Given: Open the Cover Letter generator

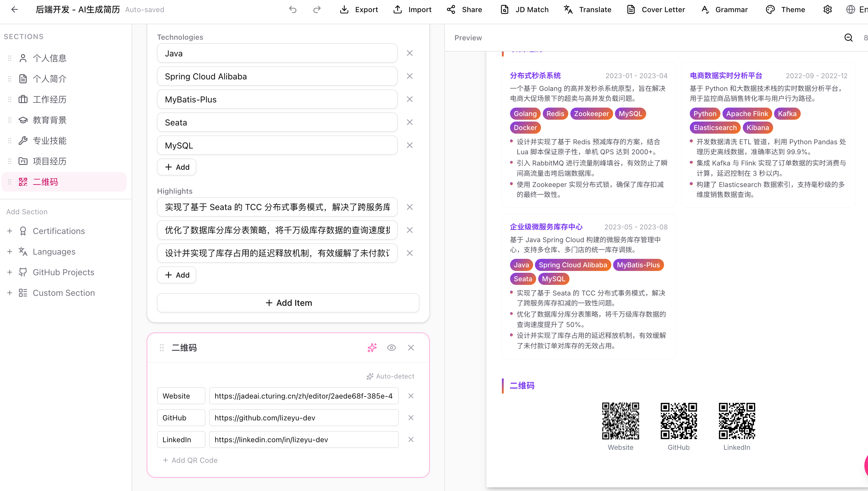Looking at the screenshot, I should (655, 9).
